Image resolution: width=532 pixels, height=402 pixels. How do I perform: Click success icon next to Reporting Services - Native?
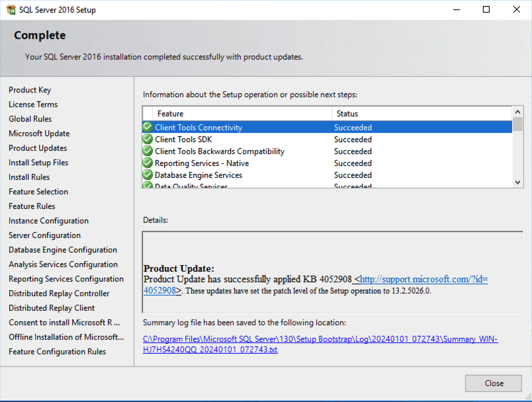point(148,163)
